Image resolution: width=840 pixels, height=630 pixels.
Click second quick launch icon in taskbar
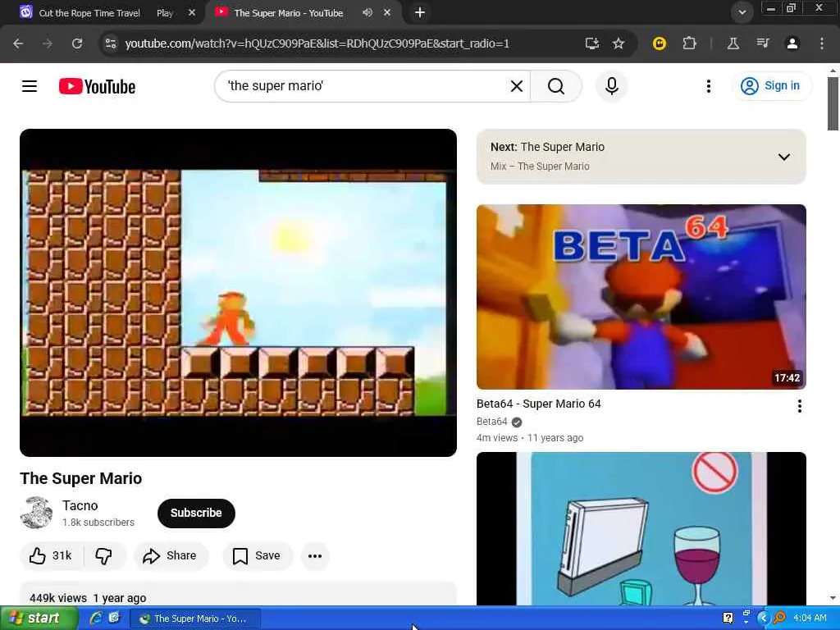click(x=114, y=618)
